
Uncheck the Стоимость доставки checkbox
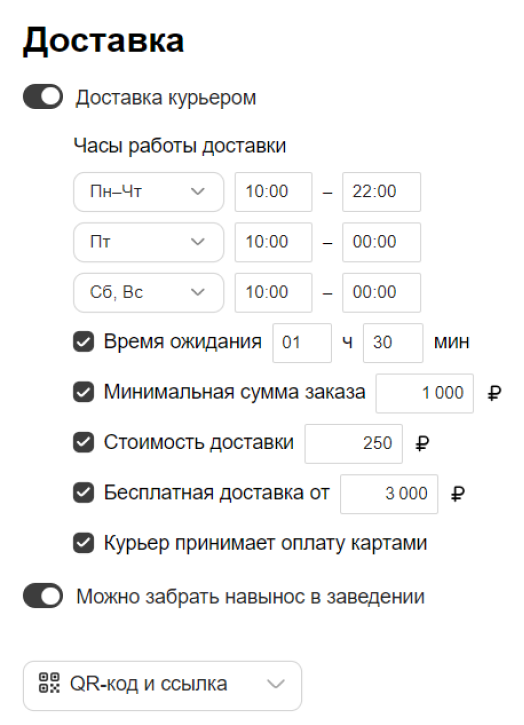pos(84,442)
